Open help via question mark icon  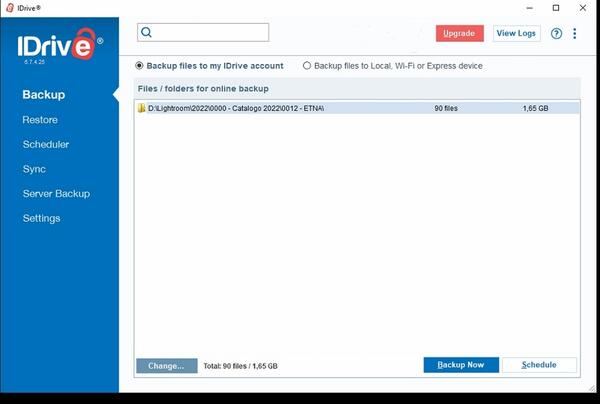557,33
